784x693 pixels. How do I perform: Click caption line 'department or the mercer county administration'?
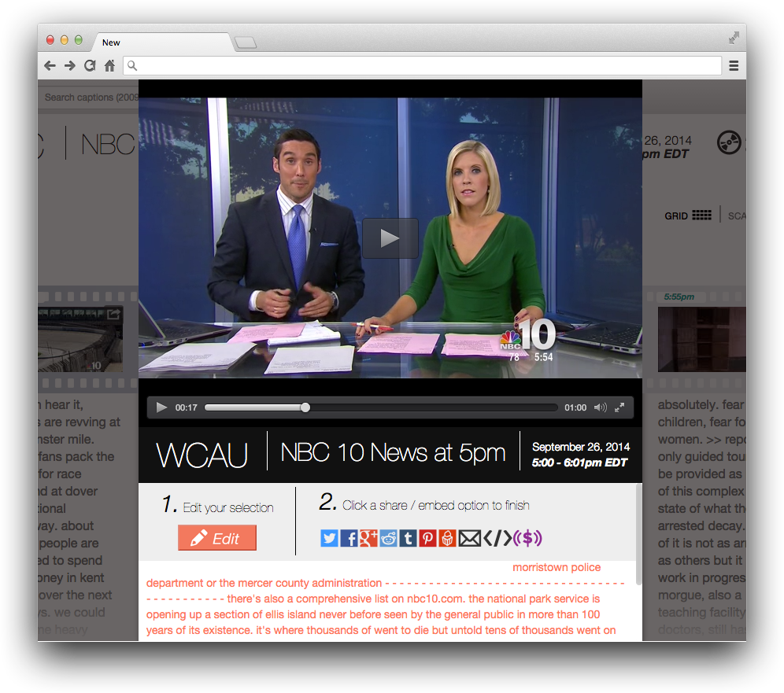(x=264, y=583)
